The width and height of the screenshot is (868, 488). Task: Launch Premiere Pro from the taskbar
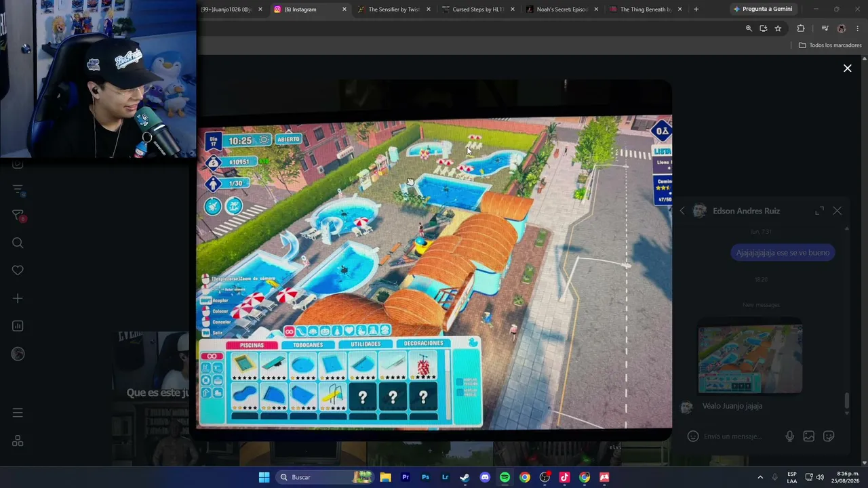pyautogui.click(x=406, y=477)
